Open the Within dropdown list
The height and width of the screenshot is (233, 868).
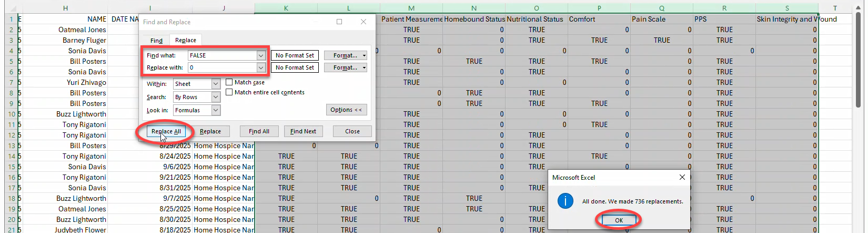click(216, 84)
